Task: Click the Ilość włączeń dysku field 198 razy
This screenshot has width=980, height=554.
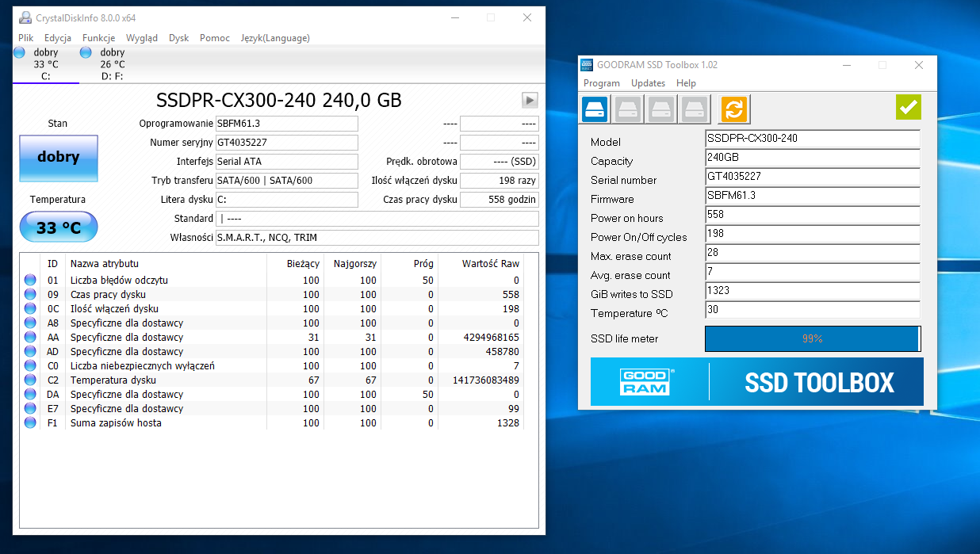Action: pos(500,181)
